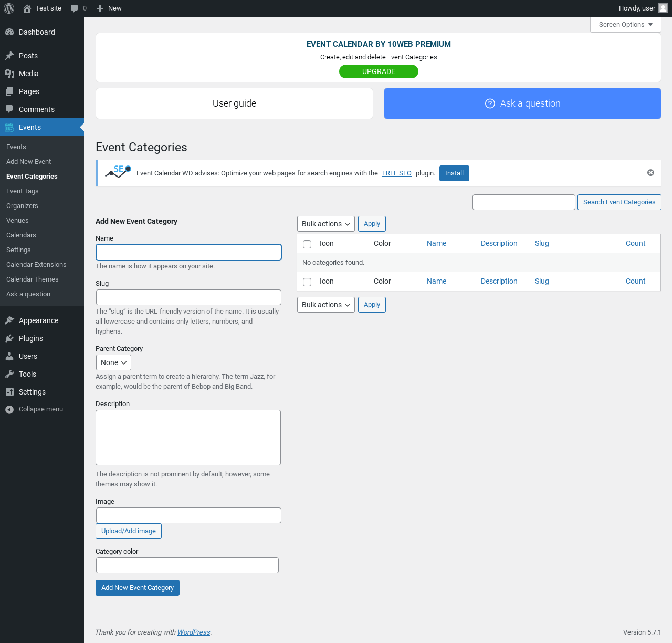The image size is (672, 643).
Task: Click the Appearance paintbrush icon
Action: (x=9, y=320)
